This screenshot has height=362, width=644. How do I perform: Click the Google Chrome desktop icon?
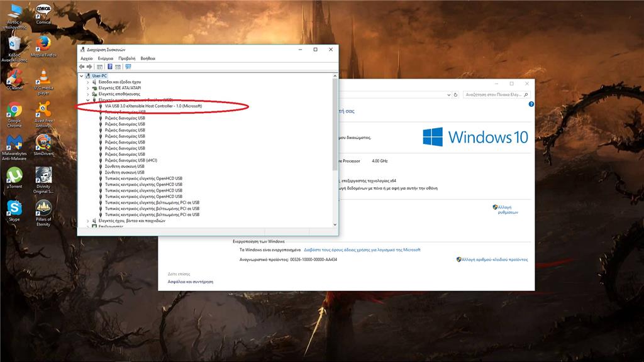14,115
